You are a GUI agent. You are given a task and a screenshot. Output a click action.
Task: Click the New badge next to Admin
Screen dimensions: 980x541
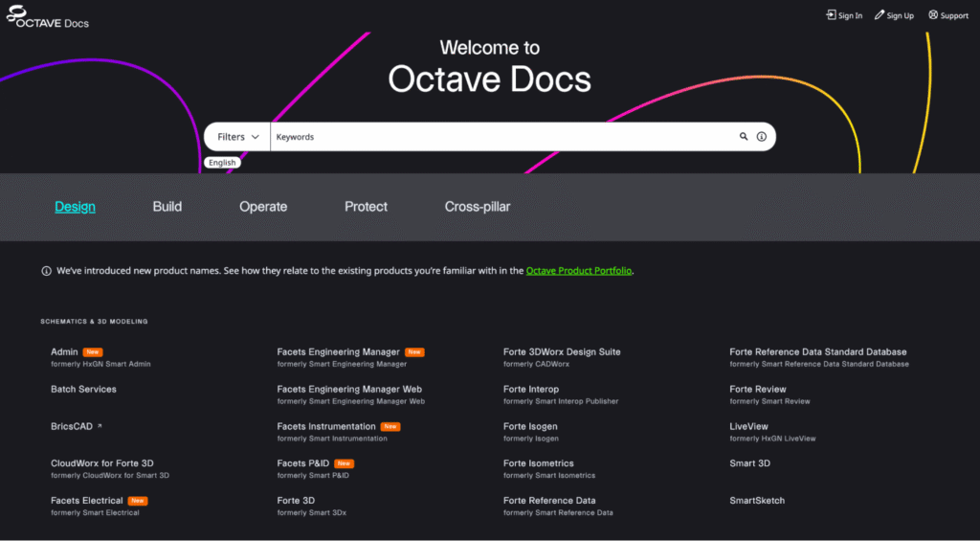[x=93, y=352]
